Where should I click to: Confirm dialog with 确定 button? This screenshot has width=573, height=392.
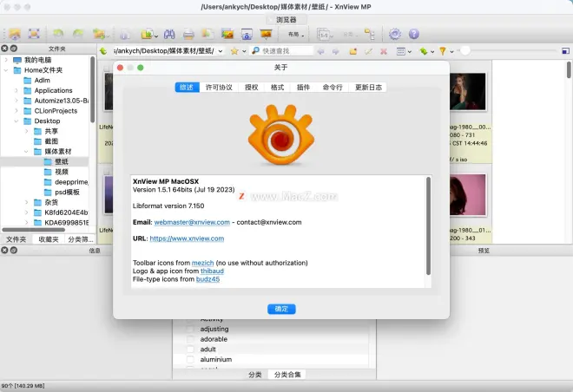[281, 309]
